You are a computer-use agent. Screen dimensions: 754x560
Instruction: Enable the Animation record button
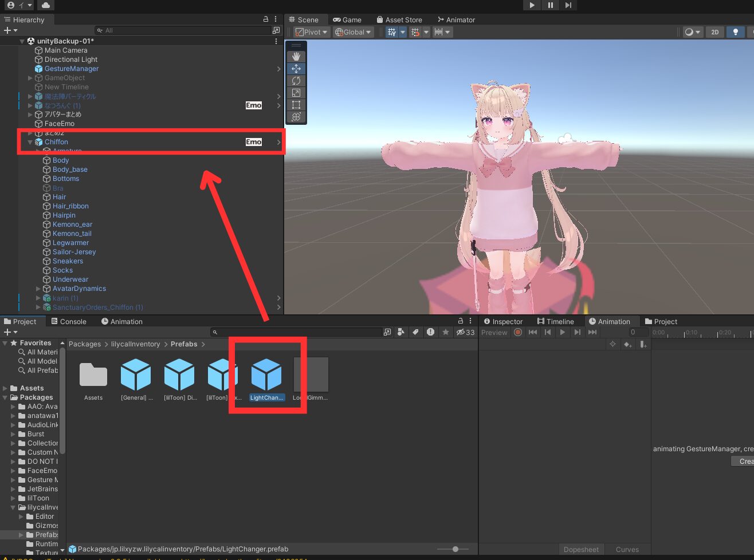click(x=518, y=332)
